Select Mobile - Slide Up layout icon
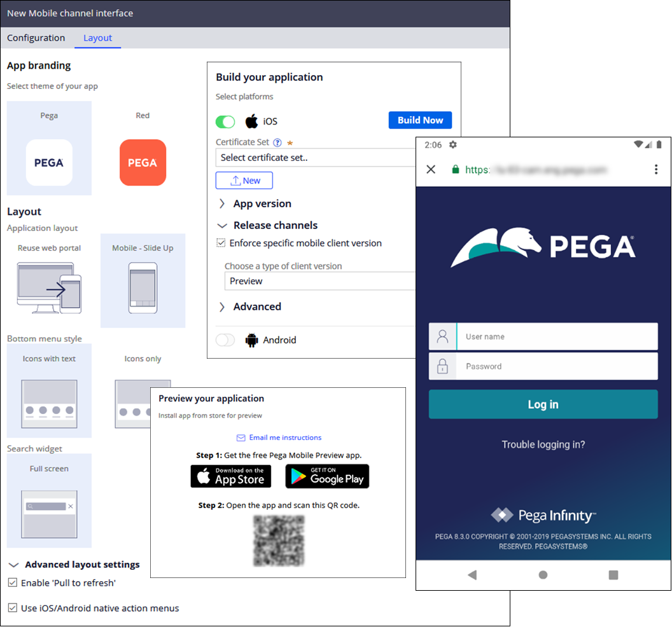This screenshot has height=627, width=672. tap(143, 288)
